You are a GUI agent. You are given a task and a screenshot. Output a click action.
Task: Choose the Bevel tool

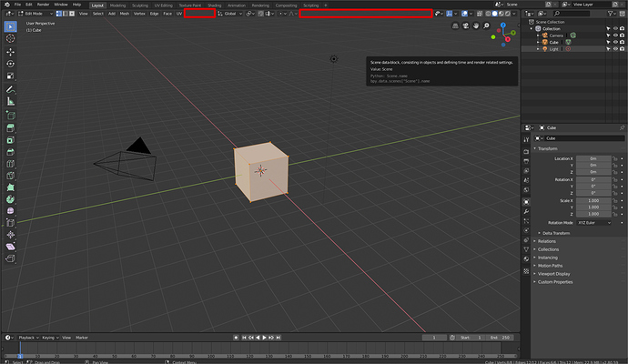[10, 152]
